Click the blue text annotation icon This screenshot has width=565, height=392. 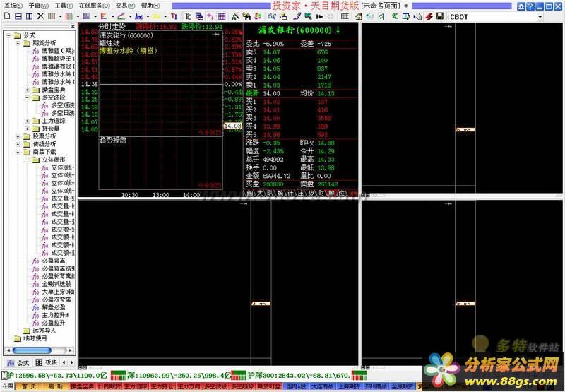click(x=138, y=16)
